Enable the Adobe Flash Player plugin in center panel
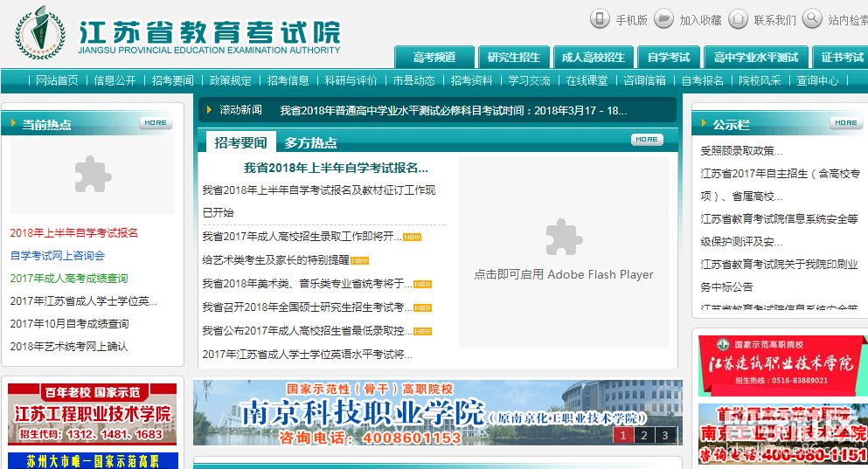The height and width of the screenshot is (469, 868). 564,252
